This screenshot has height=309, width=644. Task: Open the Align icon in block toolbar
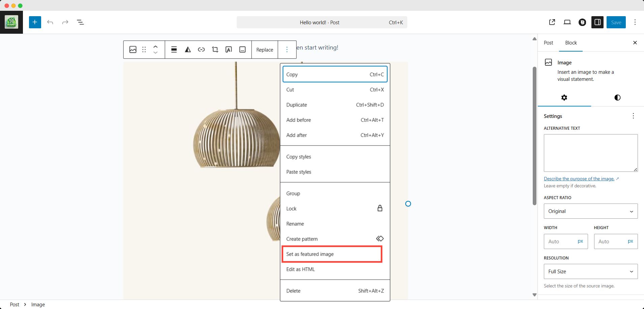point(174,50)
